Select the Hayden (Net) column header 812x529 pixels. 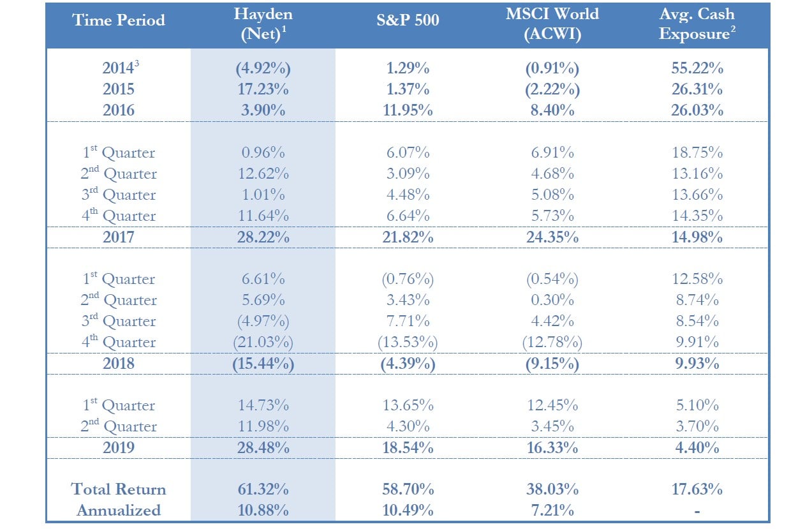262,25
